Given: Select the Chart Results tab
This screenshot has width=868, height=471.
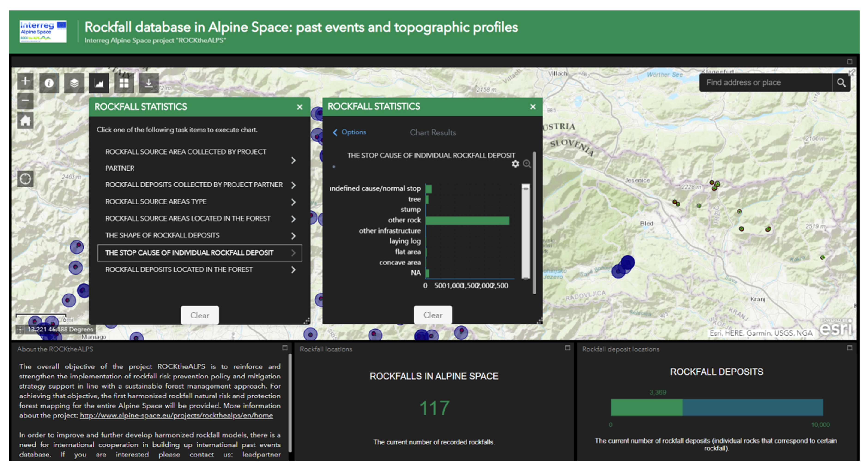Looking at the screenshot, I should 433,133.
